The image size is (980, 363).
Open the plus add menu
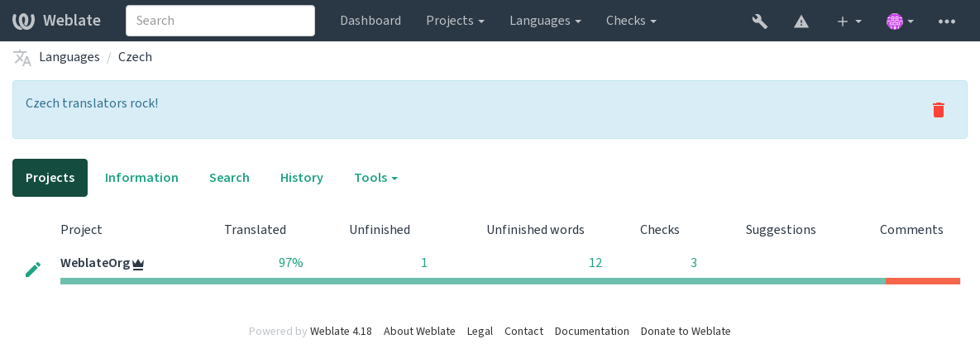click(x=849, y=21)
